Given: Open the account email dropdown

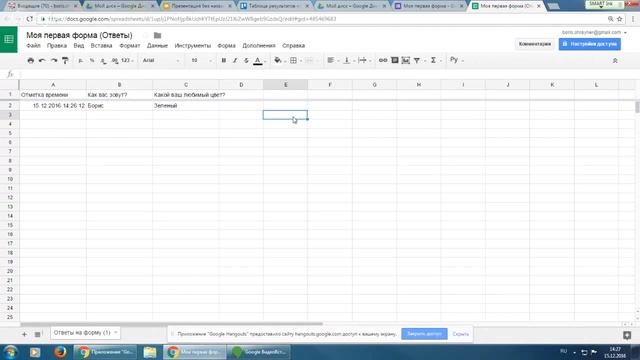Looking at the screenshot, I should [594, 32].
